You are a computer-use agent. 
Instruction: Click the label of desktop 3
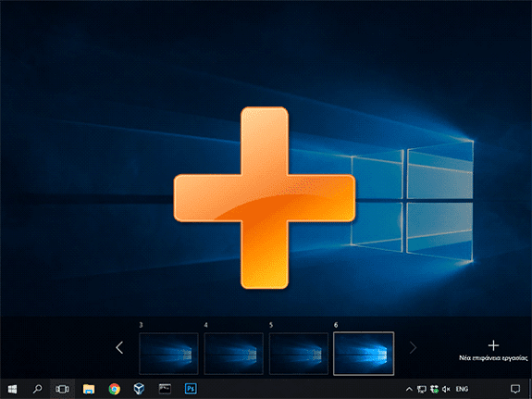(x=141, y=325)
